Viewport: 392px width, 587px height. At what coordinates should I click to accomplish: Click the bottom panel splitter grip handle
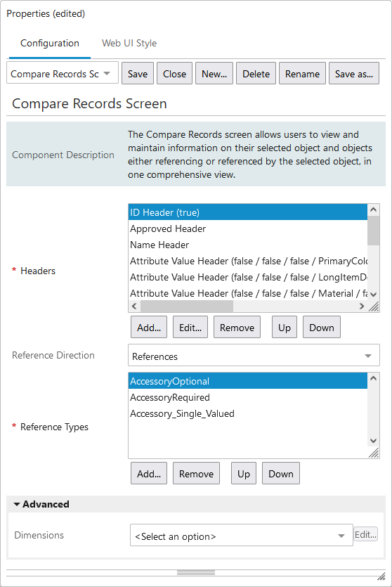coord(195,573)
